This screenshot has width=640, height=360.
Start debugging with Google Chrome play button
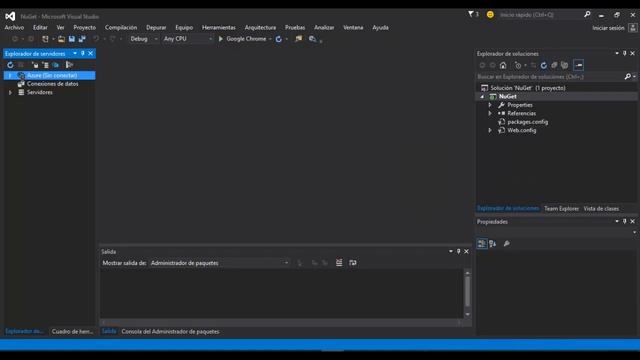coord(220,39)
